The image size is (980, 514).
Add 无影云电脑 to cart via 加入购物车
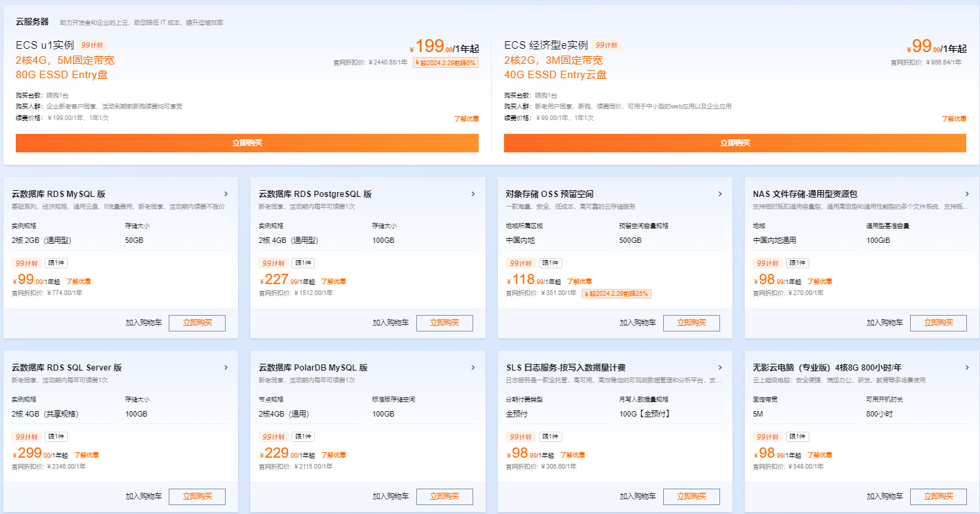coord(885,496)
